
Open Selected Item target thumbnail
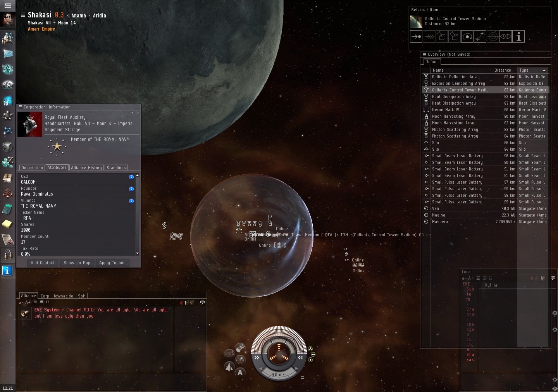(416, 22)
